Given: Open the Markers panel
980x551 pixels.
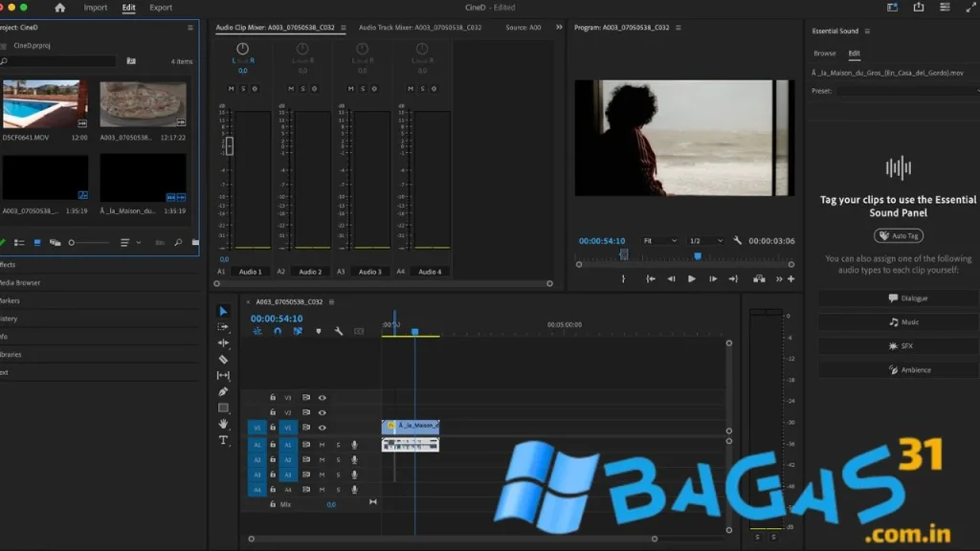Looking at the screenshot, I should click(x=10, y=300).
